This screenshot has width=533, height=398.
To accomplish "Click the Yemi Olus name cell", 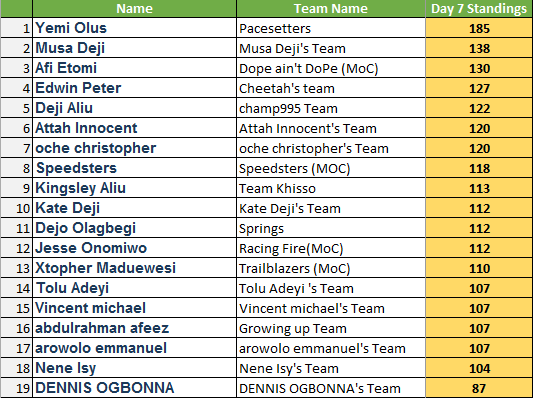I will (x=134, y=28).
